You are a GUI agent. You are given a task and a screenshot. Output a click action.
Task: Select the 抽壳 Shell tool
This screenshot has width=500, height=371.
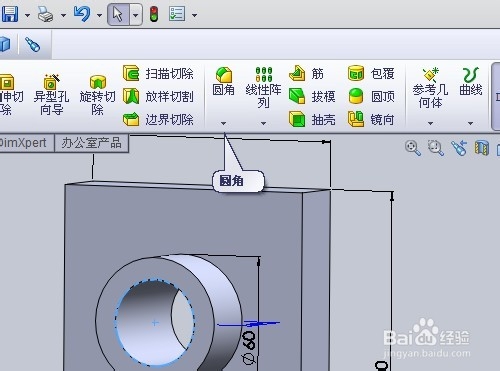[x=312, y=119]
